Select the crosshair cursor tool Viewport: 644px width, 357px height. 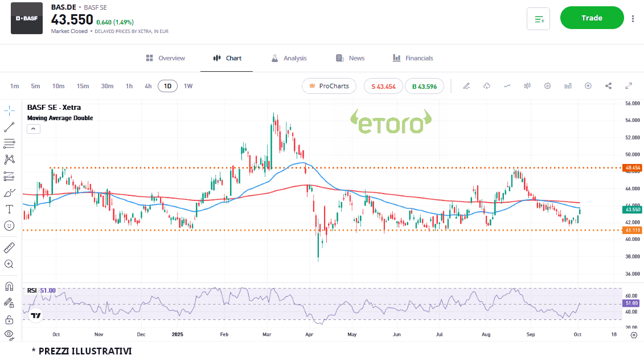pos(10,110)
